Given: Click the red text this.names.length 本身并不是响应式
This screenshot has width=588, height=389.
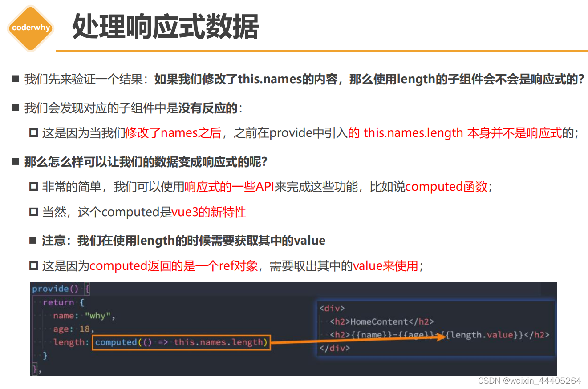Looking at the screenshot, I should [463, 133].
